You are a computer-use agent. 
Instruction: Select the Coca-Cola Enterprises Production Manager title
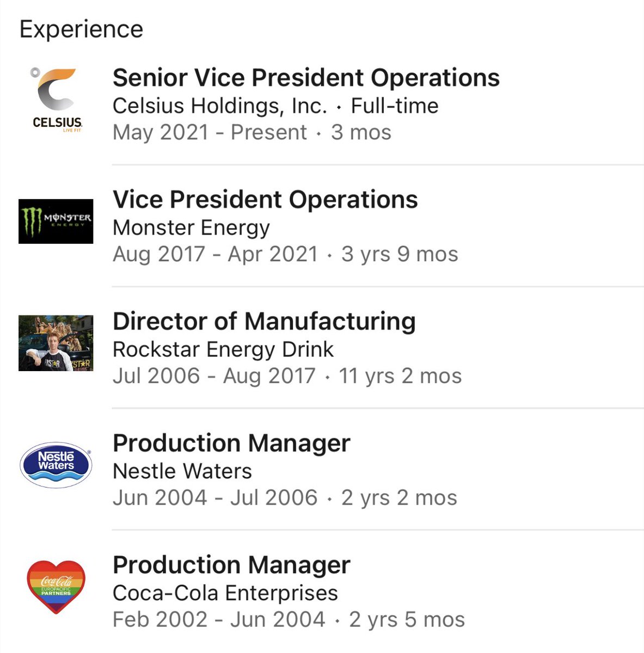pos(231,565)
